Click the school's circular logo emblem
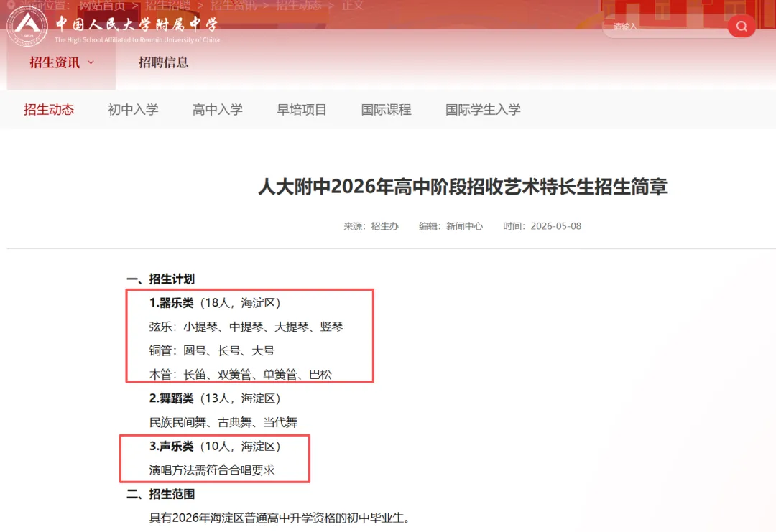 pyautogui.click(x=27, y=26)
